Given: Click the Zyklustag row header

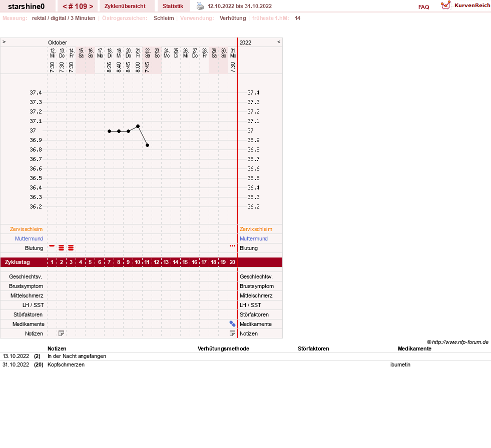Looking at the screenshot, I should click(x=18, y=262).
